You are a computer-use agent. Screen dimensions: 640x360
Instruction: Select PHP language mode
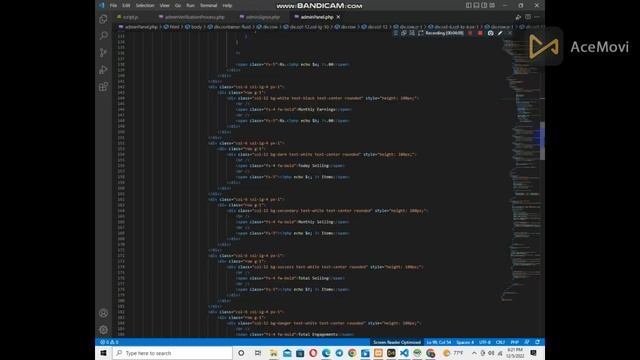point(515,342)
